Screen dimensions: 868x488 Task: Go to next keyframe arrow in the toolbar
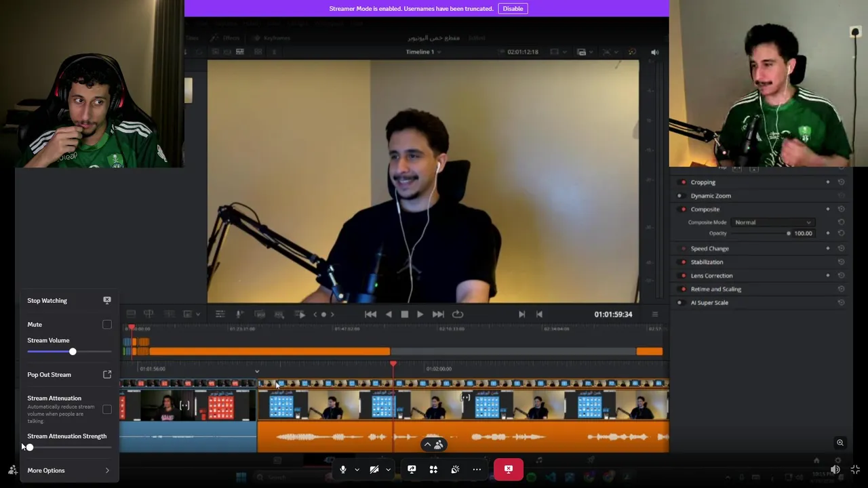332,314
